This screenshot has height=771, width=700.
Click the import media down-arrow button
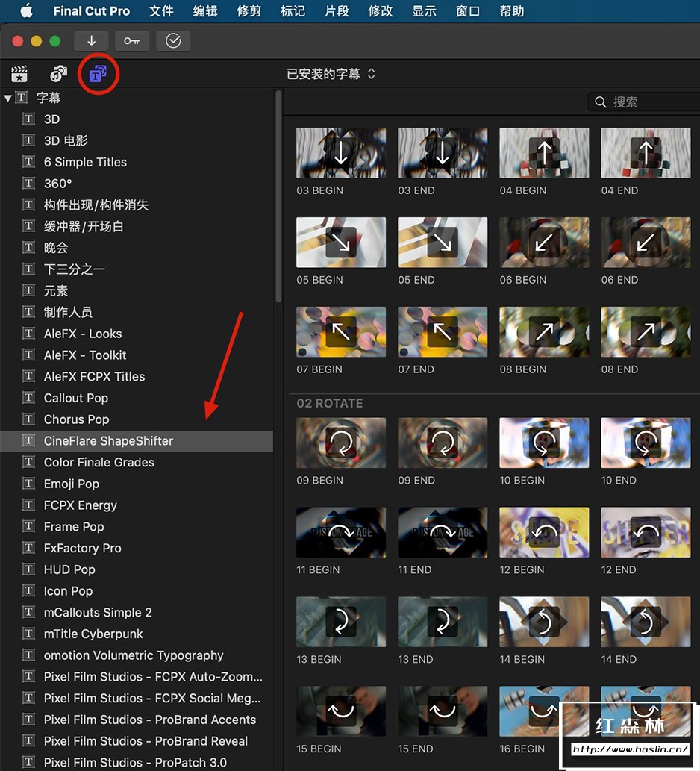pyautogui.click(x=92, y=41)
